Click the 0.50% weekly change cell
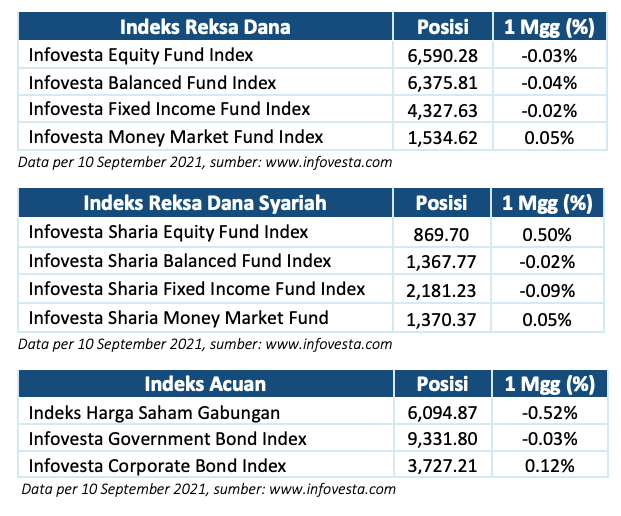Image resolution: width=621 pixels, height=516 pixels. (x=547, y=235)
